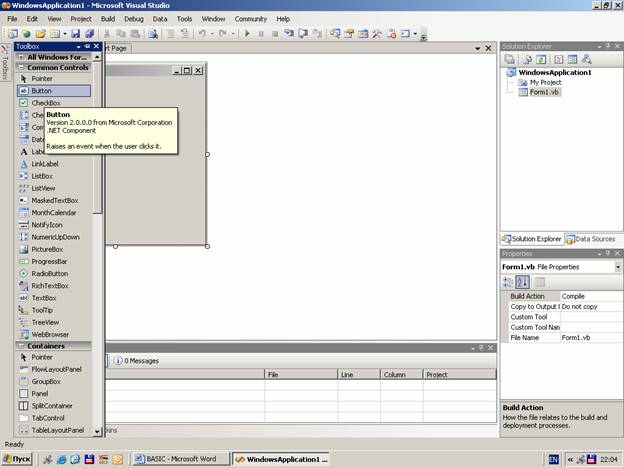Switch to the Solution Explorer tab

pos(532,239)
